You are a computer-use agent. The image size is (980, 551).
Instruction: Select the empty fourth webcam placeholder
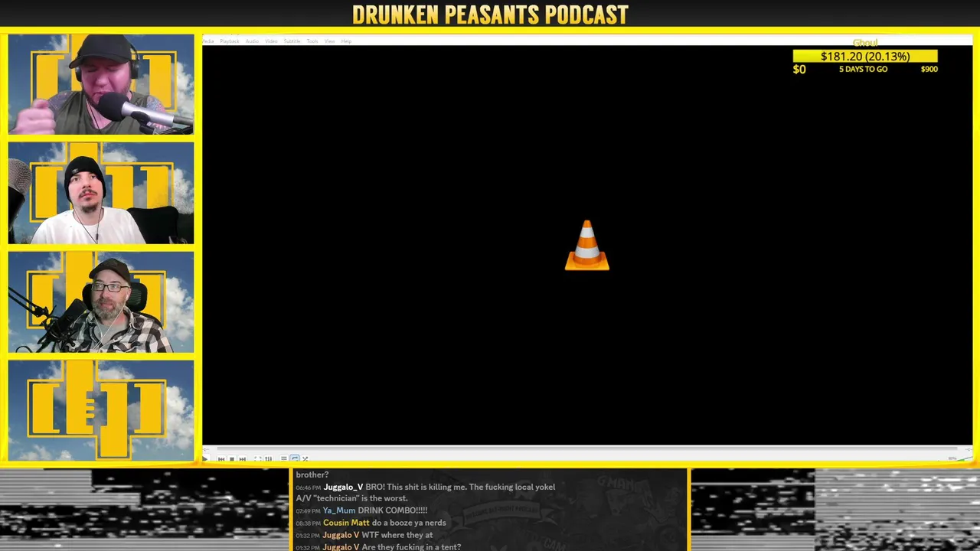[x=101, y=410]
